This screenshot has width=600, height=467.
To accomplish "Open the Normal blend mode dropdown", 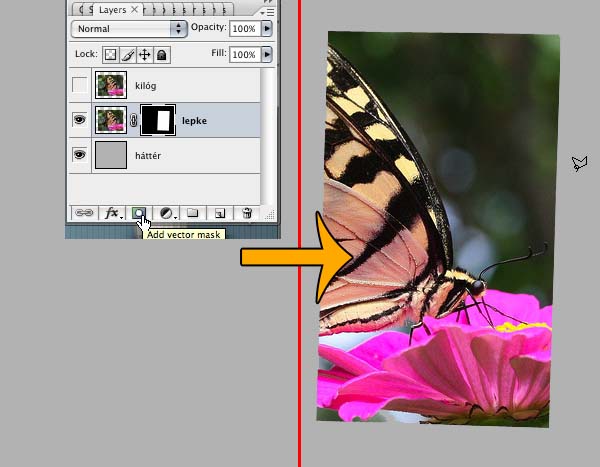I will point(129,29).
